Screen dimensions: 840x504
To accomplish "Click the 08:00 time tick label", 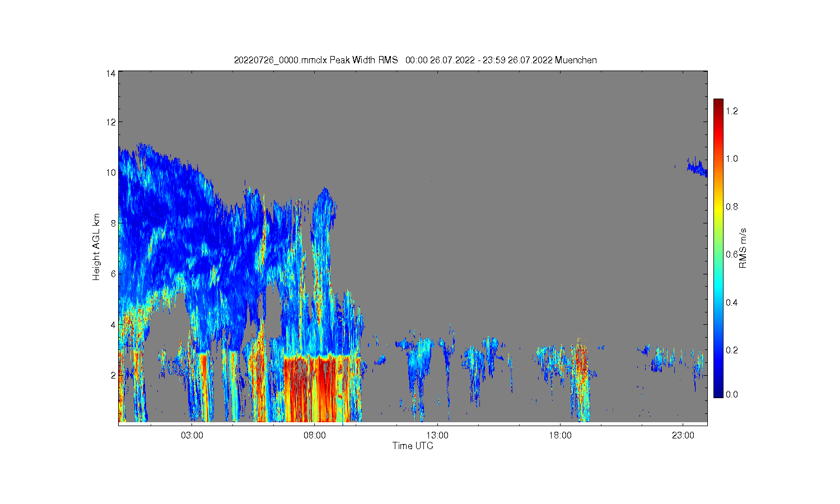I will click(x=315, y=435).
